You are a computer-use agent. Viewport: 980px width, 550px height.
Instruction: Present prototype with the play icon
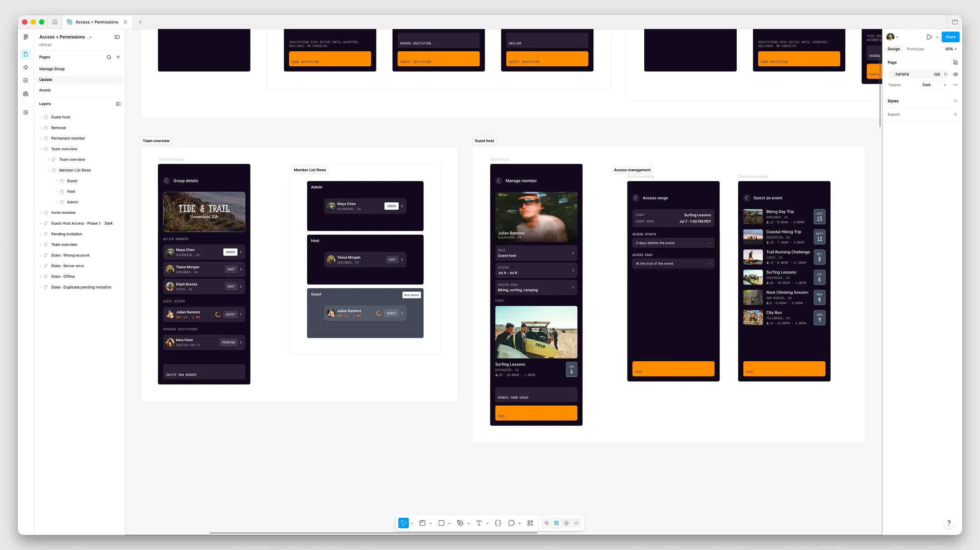coord(929,37)
